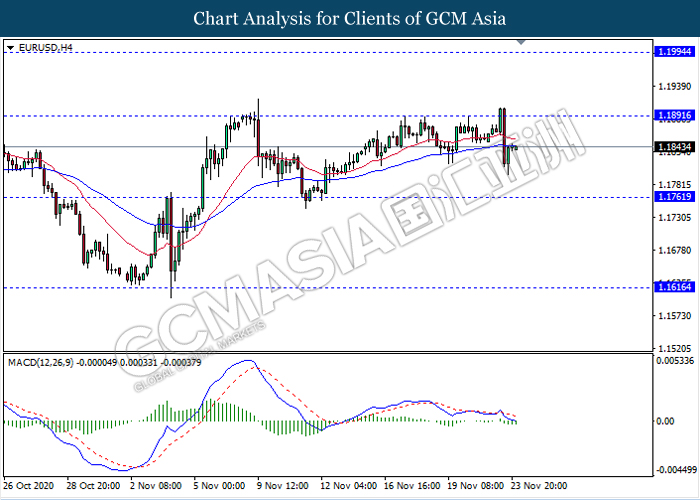Click the 26 Oct 2020 date label
This screenshot has height=500, width=700.
tap(29, 485)
